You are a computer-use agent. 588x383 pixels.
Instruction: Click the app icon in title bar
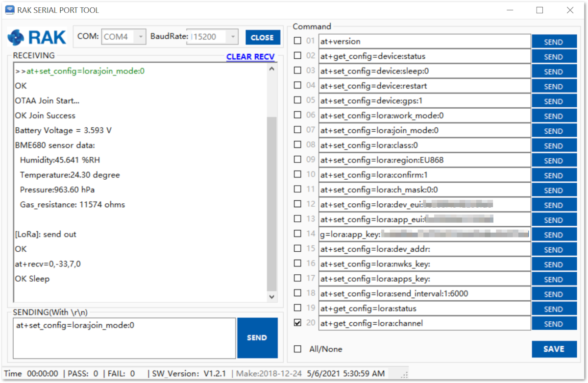[9, 10]
